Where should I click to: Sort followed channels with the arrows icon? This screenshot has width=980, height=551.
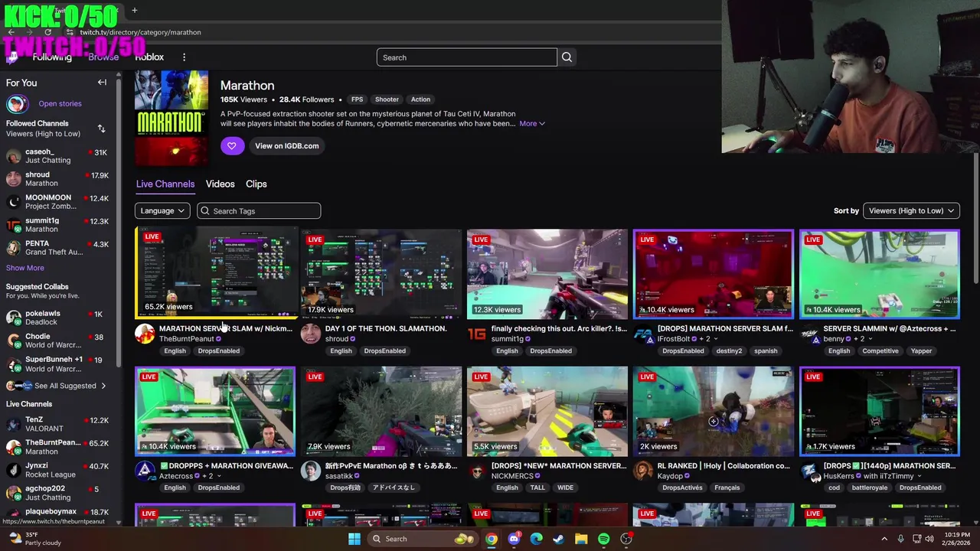click(101, 129)
